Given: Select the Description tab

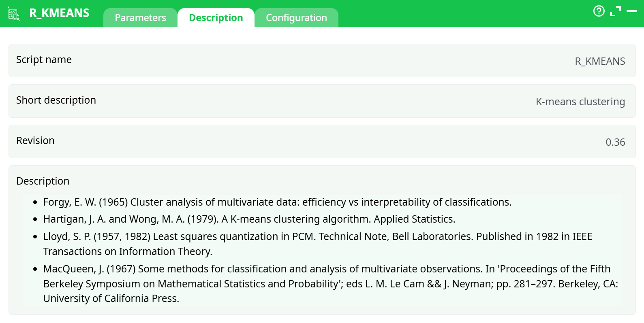Looking at the screenshot, I should pos(216,18).
